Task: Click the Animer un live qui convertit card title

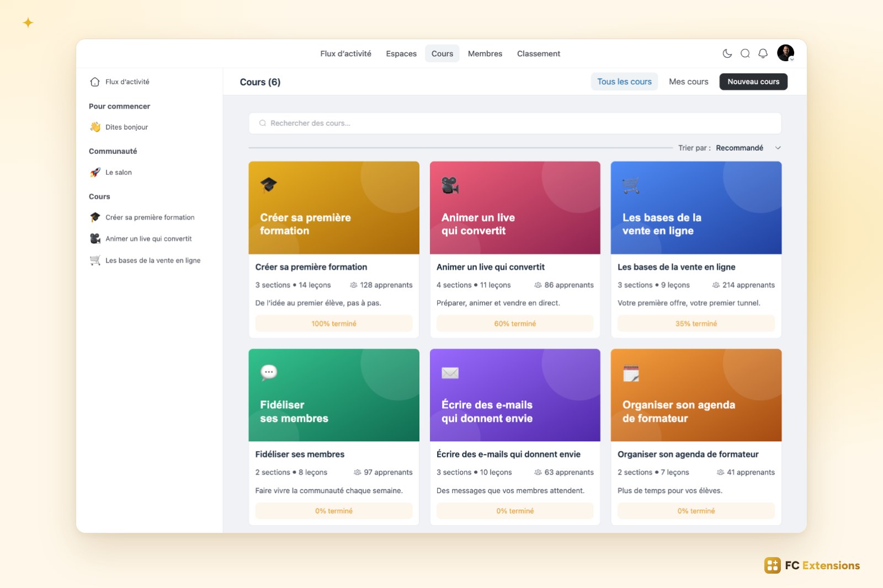Action: click(490, 267)
